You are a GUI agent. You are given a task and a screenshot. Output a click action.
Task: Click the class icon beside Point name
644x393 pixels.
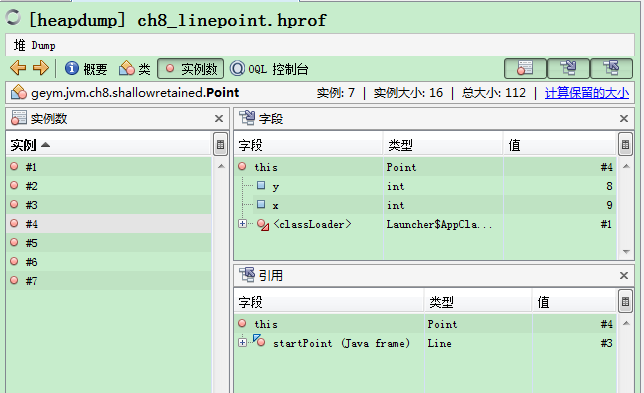pyautogui.click(x=19, y=92)
